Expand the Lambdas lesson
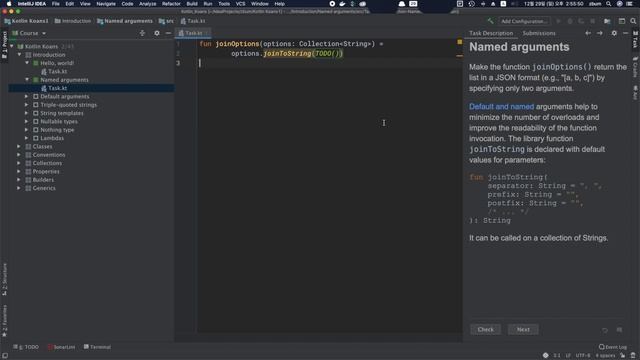Viewport: 640px width, 360px height. point(27,138)
